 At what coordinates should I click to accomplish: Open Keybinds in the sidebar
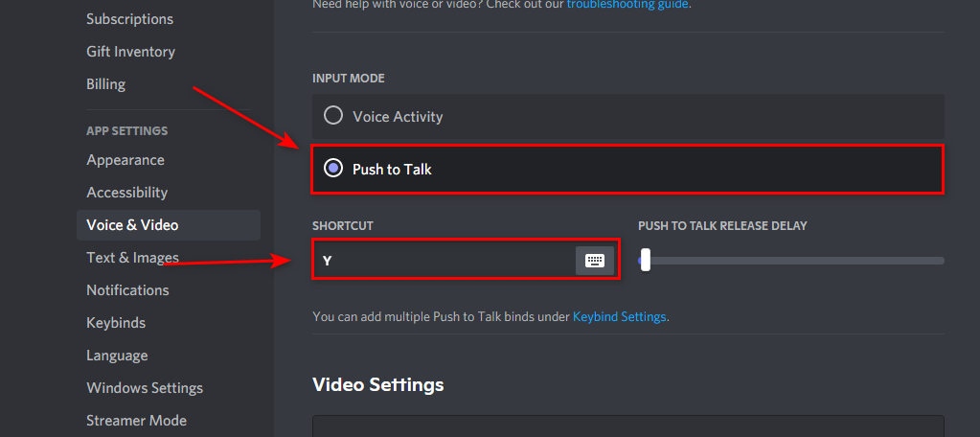pos(116,323)
